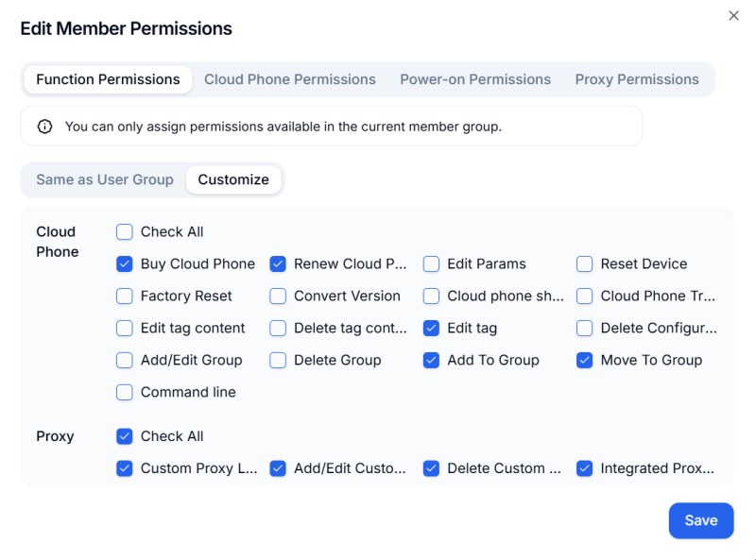Screen dimensions: 756x560
Task: Tick the Delete Configur... checkbox
Action: click(x=584, y=329)
